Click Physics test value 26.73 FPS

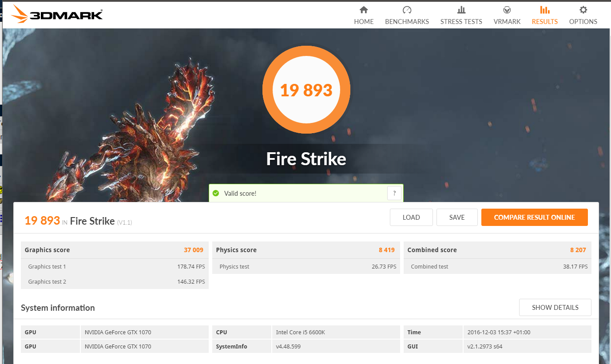click(x=384, y=267)
